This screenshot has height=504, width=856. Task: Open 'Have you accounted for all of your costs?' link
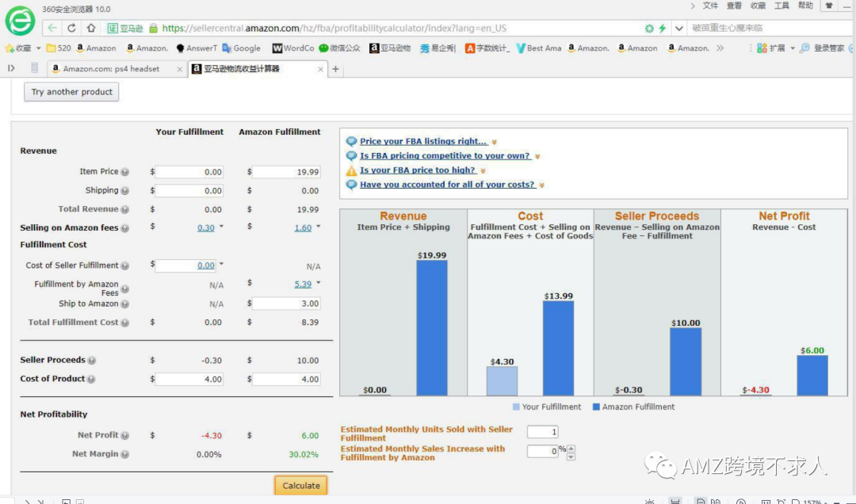[448, 185]
